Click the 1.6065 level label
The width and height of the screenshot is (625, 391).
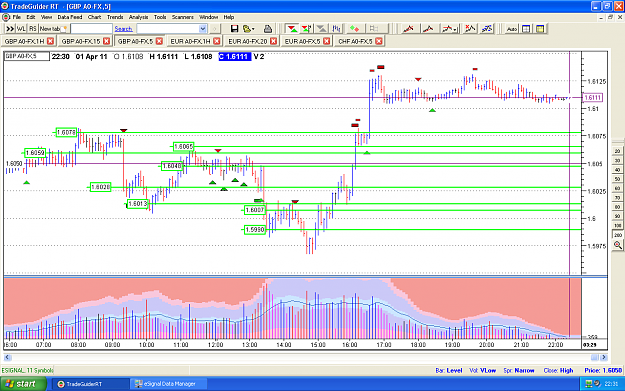(183, 147)
